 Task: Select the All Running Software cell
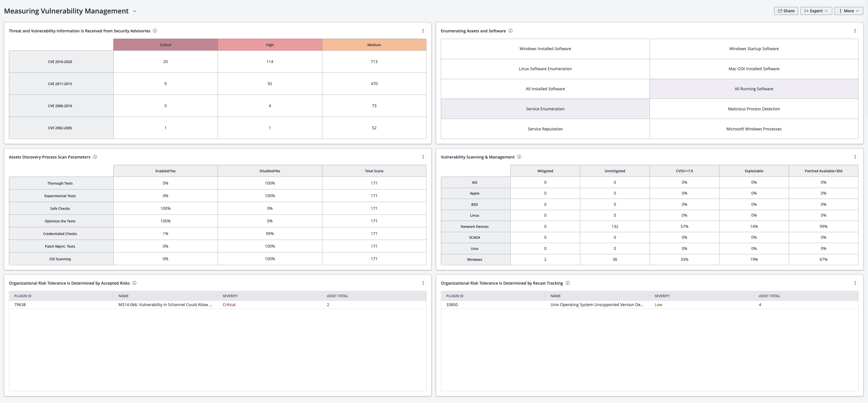[753, 89]
